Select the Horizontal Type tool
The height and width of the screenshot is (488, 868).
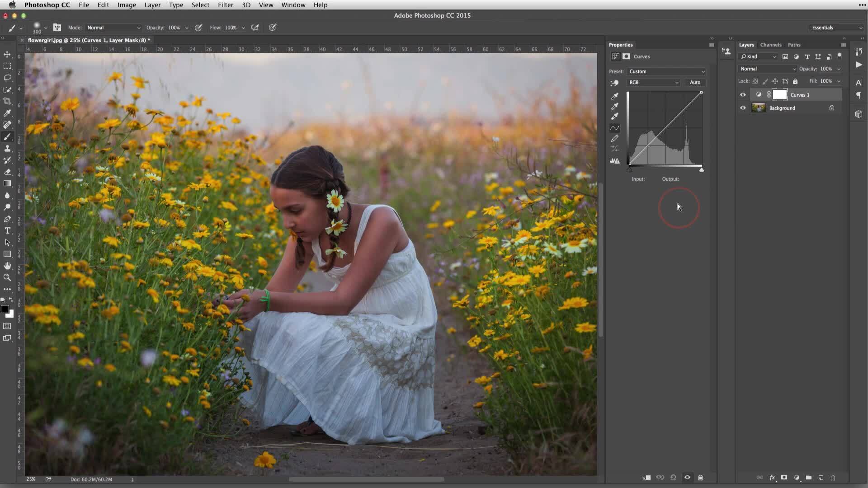pos(7,230)
